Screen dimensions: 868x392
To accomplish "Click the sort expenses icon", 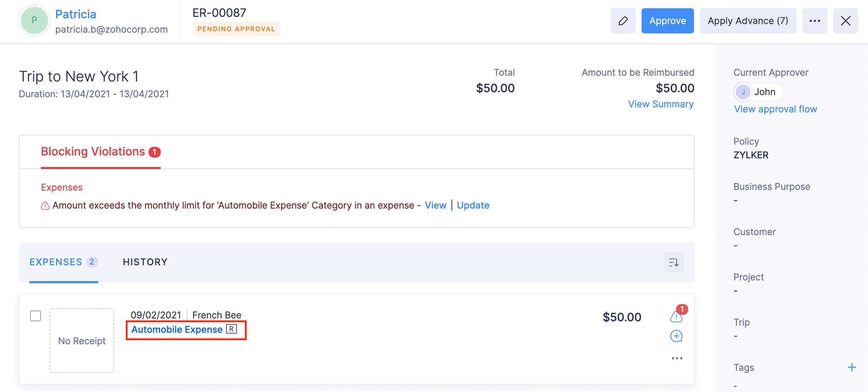I will pos(674,262).
